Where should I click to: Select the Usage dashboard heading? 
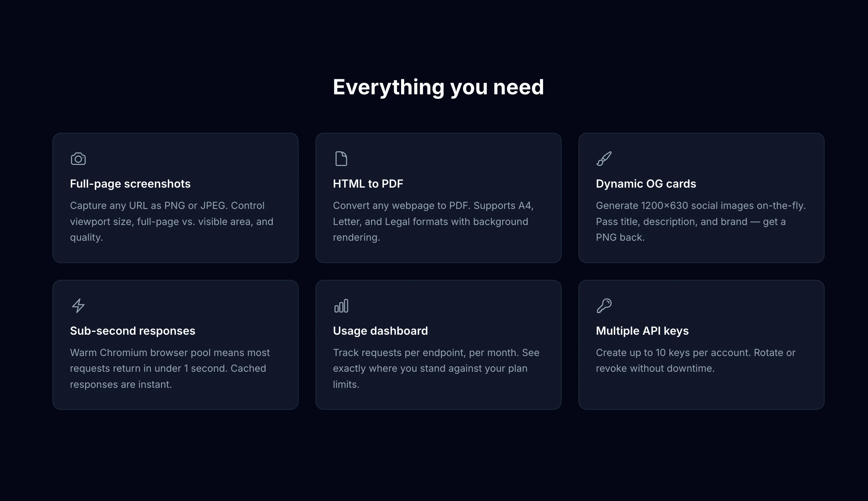pos(380,331)
